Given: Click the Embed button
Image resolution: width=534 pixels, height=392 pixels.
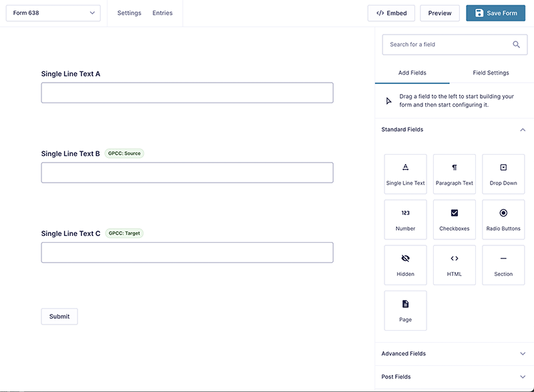Looking at the screenshot, I should click(x=391, y=13).
